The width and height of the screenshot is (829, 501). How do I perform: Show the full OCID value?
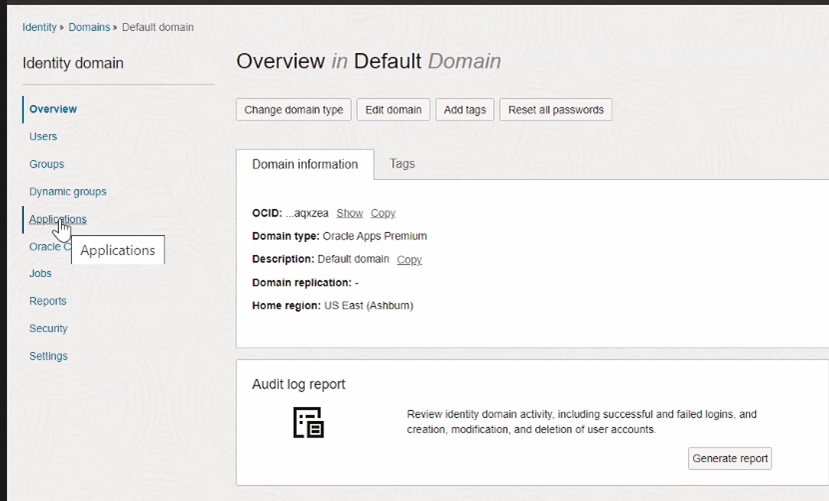click(x=349, y=213)
